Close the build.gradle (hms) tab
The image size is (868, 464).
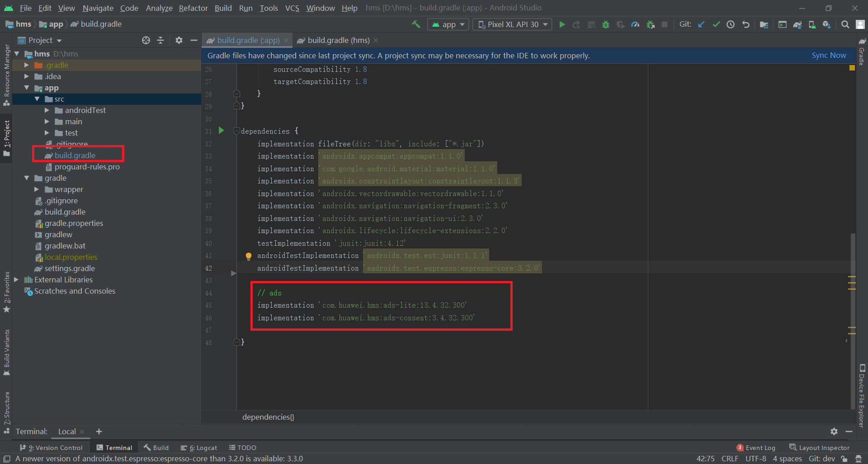(x=376, y=40)
